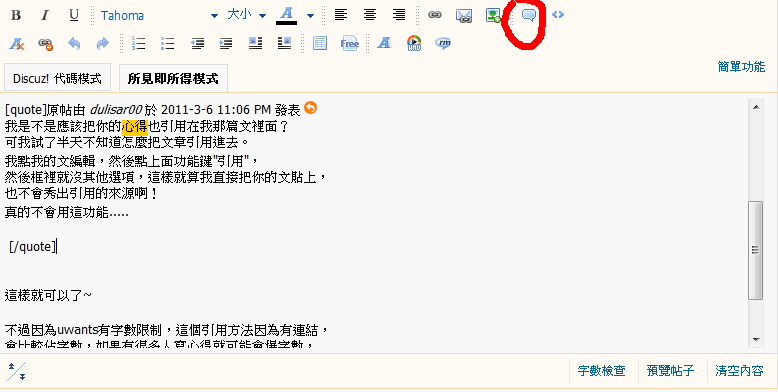Click the orange arrow icon after 發表

coord(311,108)
